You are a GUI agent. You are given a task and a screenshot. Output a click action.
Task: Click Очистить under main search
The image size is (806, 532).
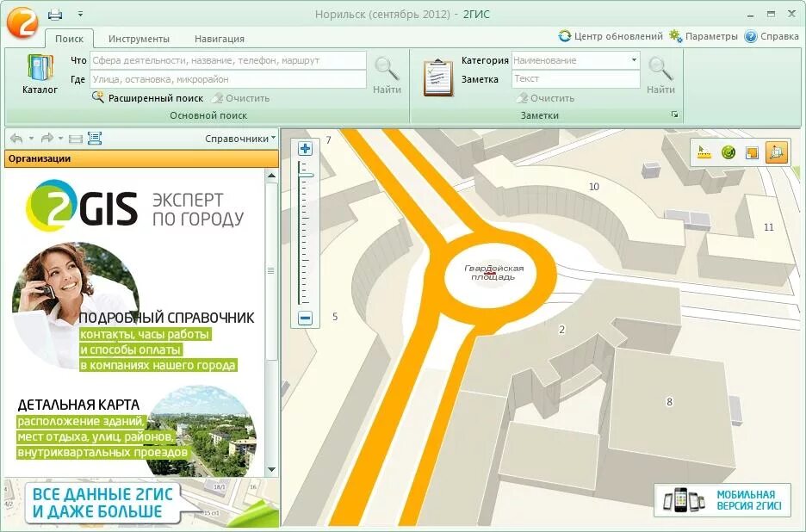(240, 97)
